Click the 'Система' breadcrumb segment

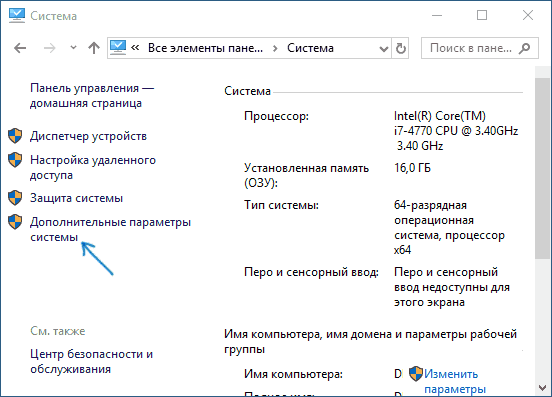click(310, 48)
